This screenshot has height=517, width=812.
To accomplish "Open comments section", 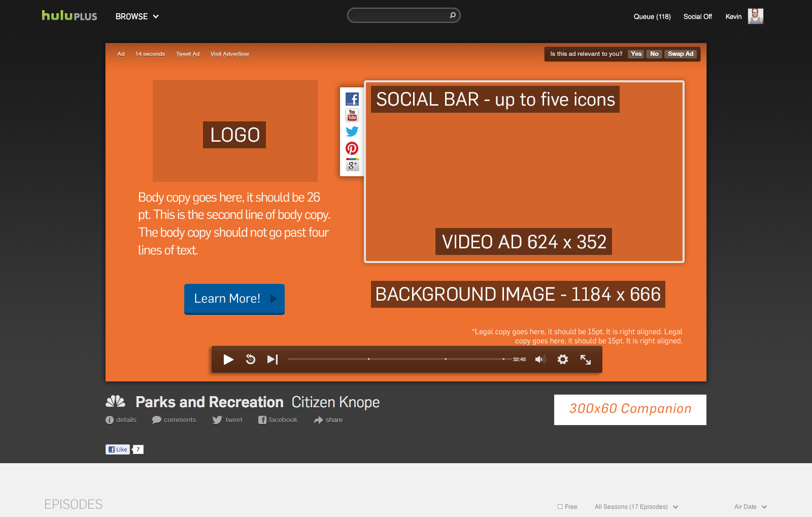I will [x=174, y=420].
